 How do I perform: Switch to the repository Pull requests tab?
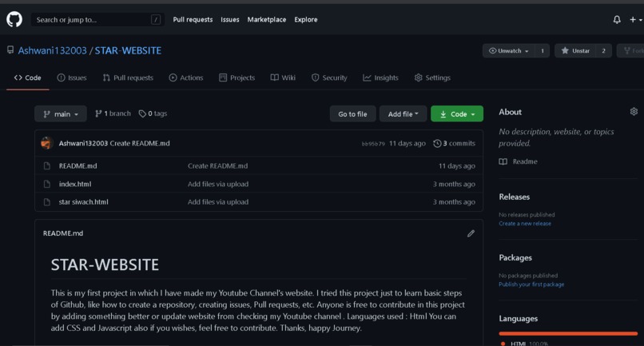pyautogui.click(x=128, y=78)
